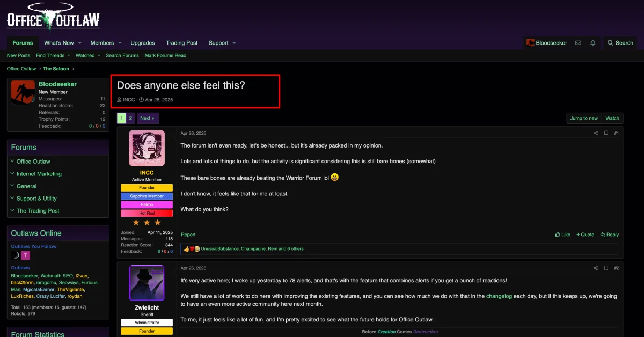
Task: Click Quote on the first post
Action: point(585,235)
